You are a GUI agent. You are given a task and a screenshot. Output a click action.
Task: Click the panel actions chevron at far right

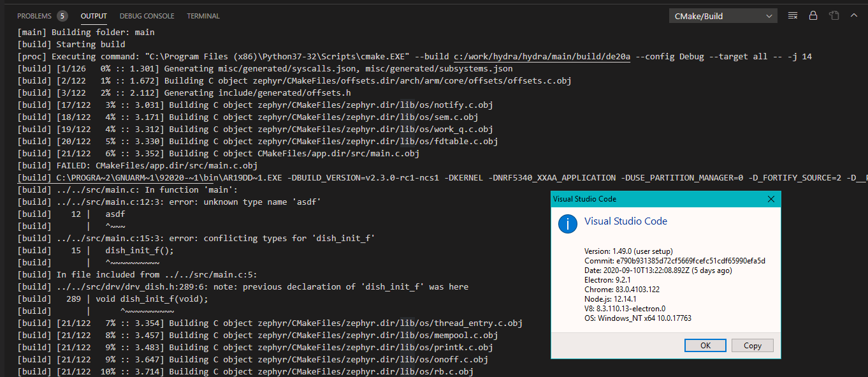(x=855, y=15)
